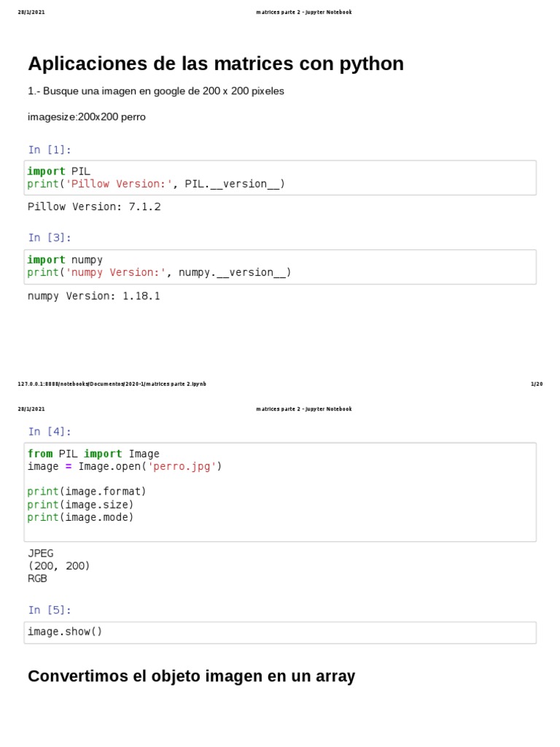Click the print(image.size) line
Image resolution: width=560 pixels, height=747 pixels.
click(80, 505)
